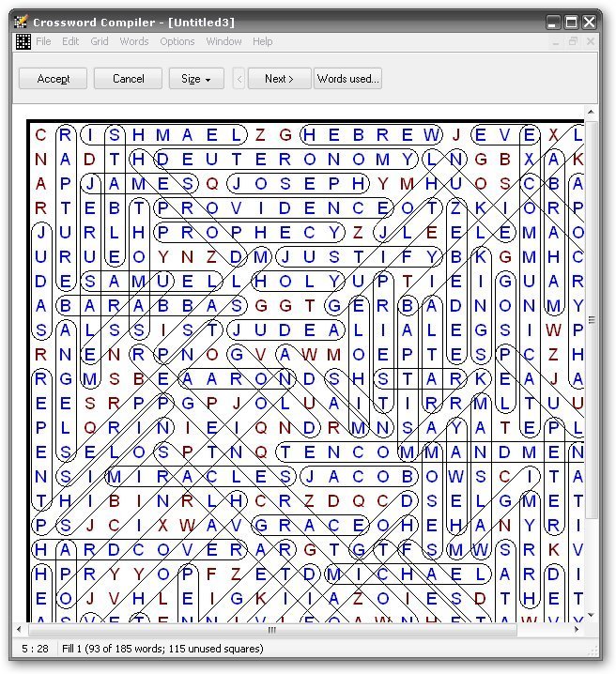
Task: Click horizontal scrollbar right arrow
Action: click(x=576, y=630)
